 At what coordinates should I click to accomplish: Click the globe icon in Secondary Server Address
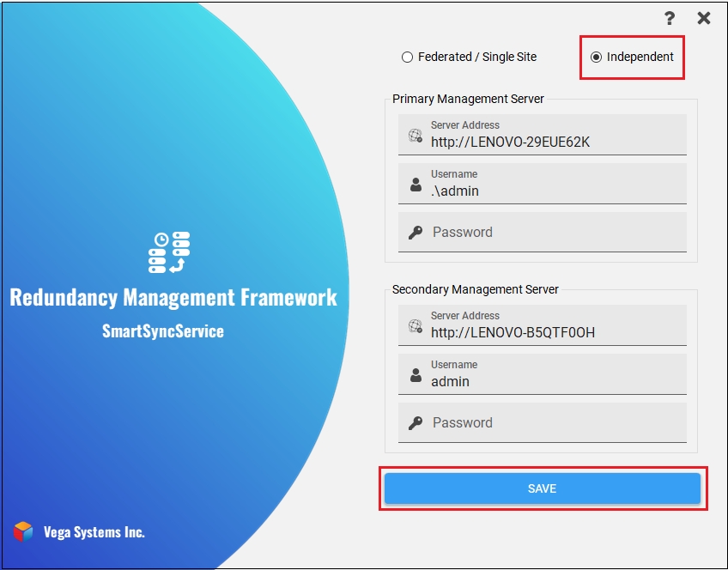coord(416,325)
